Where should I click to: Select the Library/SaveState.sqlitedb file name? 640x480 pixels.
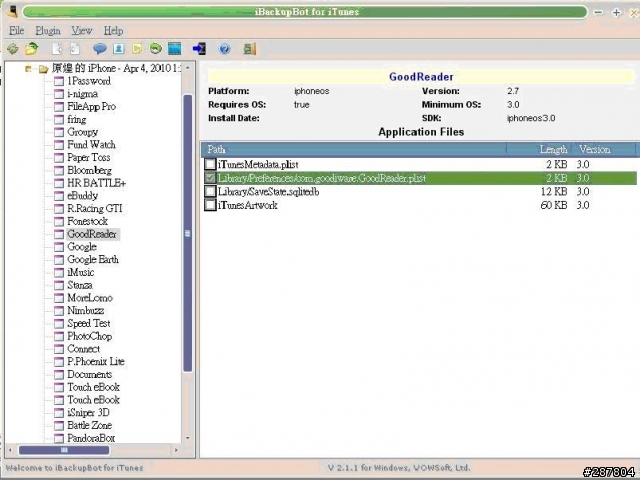coord(269,191)
